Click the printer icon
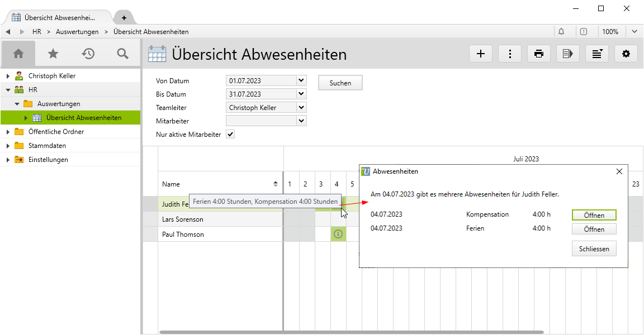Image resolution: width=644 pixels, height=335 pixels. (x=538, y=54)
